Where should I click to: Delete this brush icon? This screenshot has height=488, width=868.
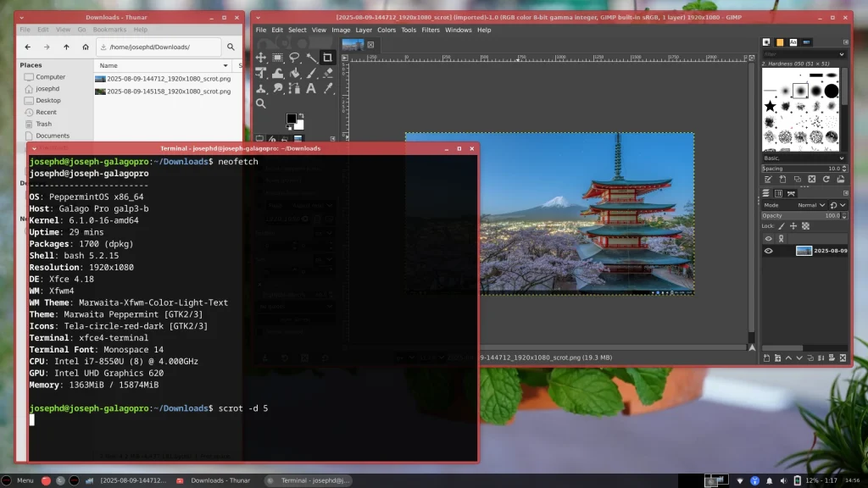(x=811, y=180)
